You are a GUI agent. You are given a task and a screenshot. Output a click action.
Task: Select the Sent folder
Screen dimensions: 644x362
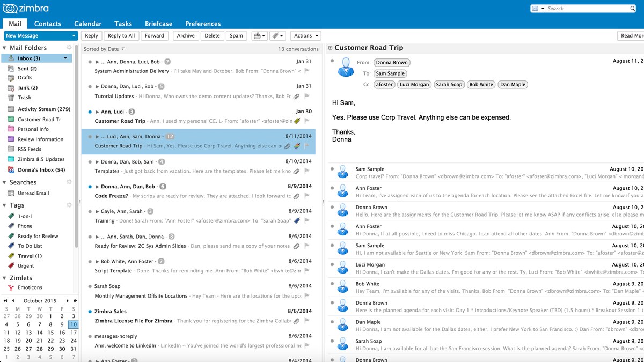click(x=27, y=69)
